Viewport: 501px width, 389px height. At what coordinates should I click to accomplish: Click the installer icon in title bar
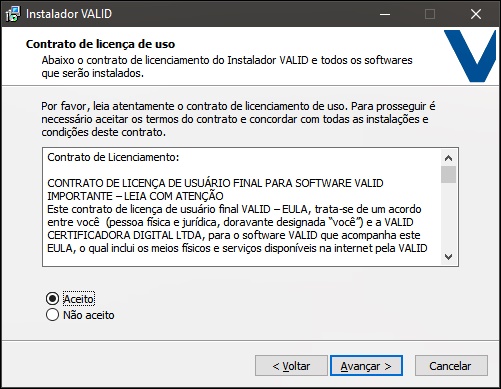[13, 14]
